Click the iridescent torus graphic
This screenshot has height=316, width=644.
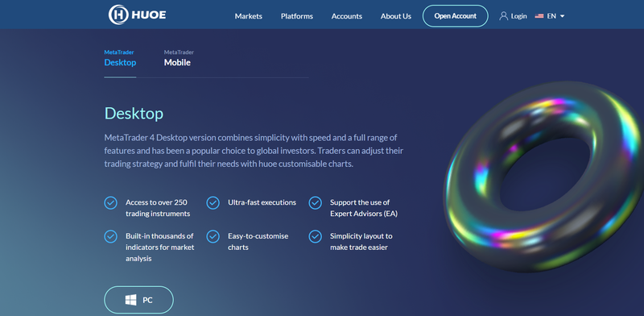tap(543, 176)
